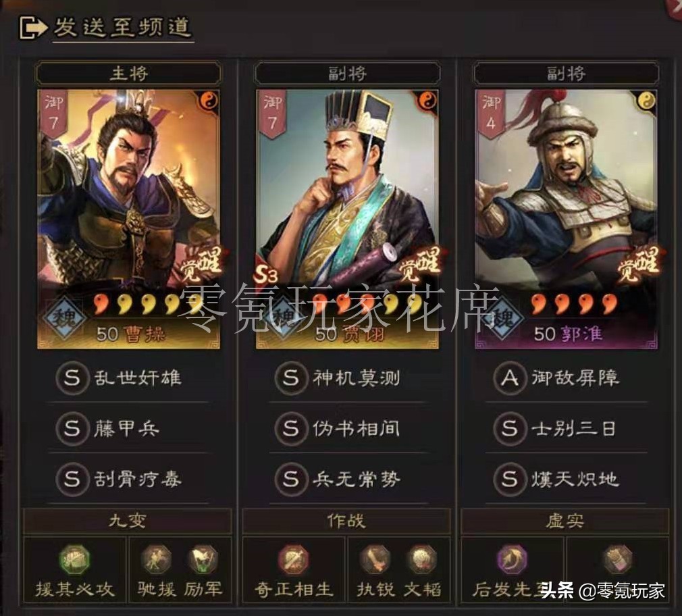Open 曹操 general portrait card
This screenshot has height=616, width=682.
[129, 220]
